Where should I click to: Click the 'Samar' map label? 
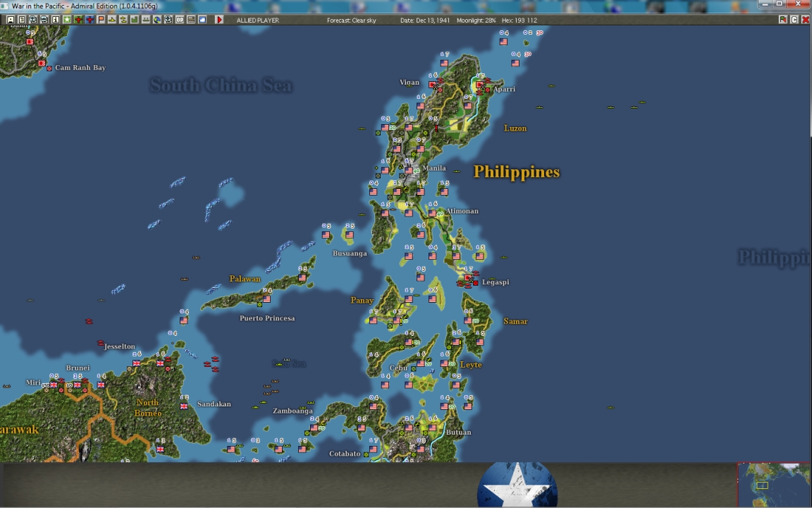(515, 322)
